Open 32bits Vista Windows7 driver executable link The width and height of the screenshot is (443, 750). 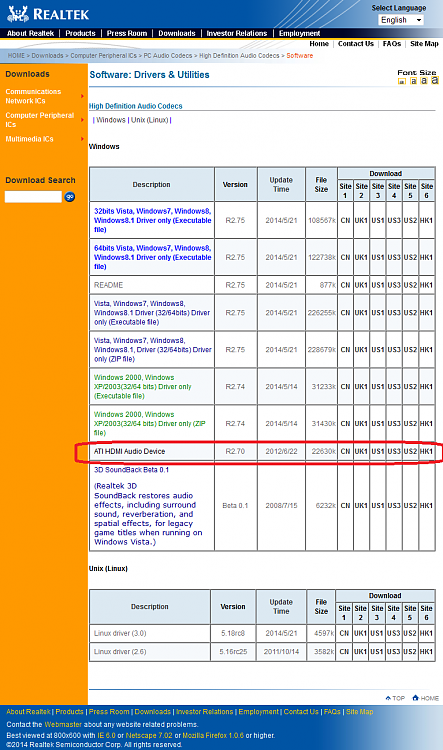pos(153,220)
